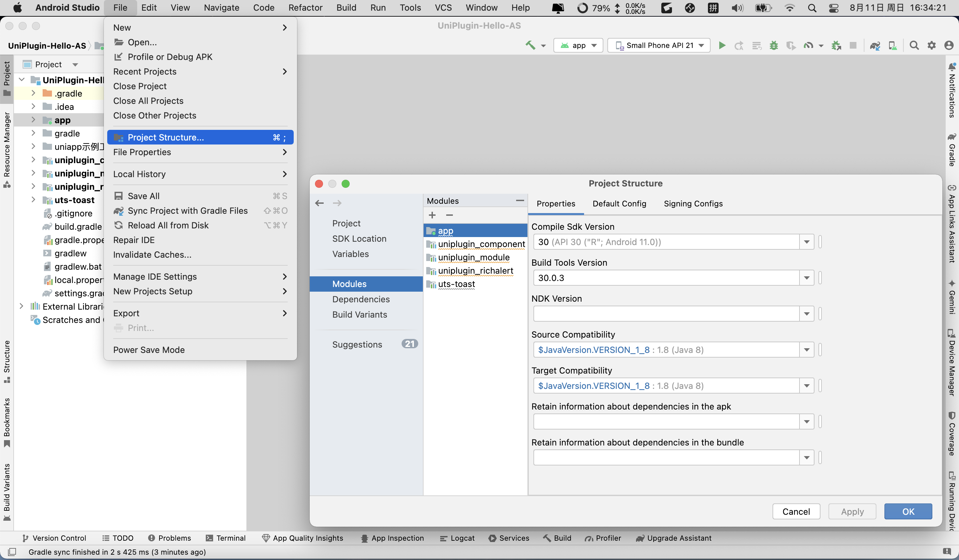Click Project Structure... in File menu

tap(200, 138)
